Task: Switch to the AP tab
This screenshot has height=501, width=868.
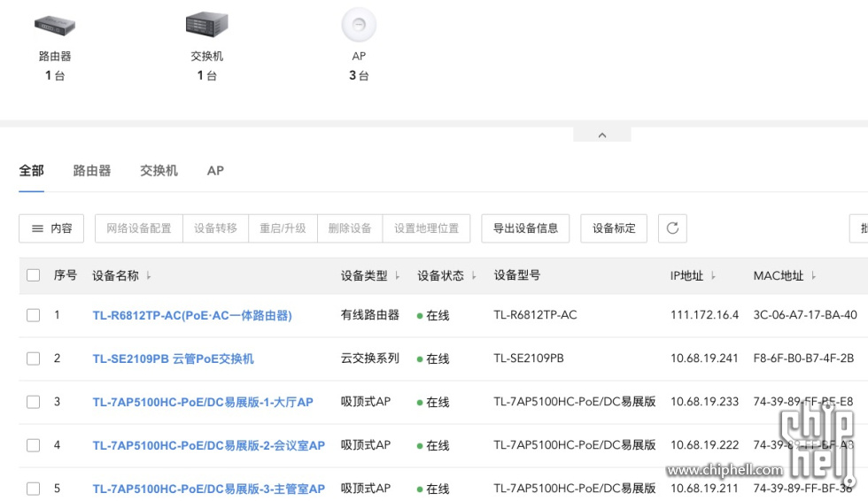Action: point(215,171)
